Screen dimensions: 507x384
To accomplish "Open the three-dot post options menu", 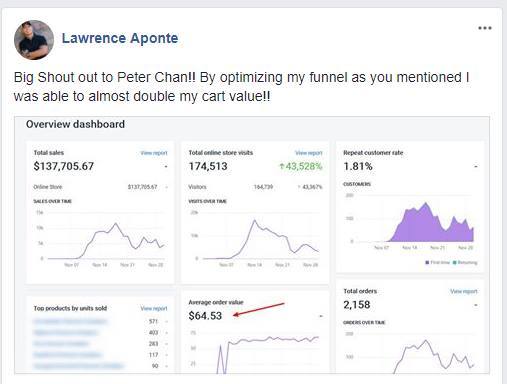I will click(x=485, y=28).
